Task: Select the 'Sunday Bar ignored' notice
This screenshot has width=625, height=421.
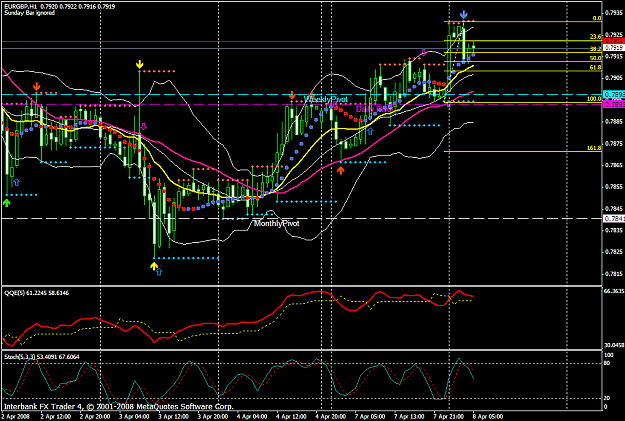Action: pos(29,13)
